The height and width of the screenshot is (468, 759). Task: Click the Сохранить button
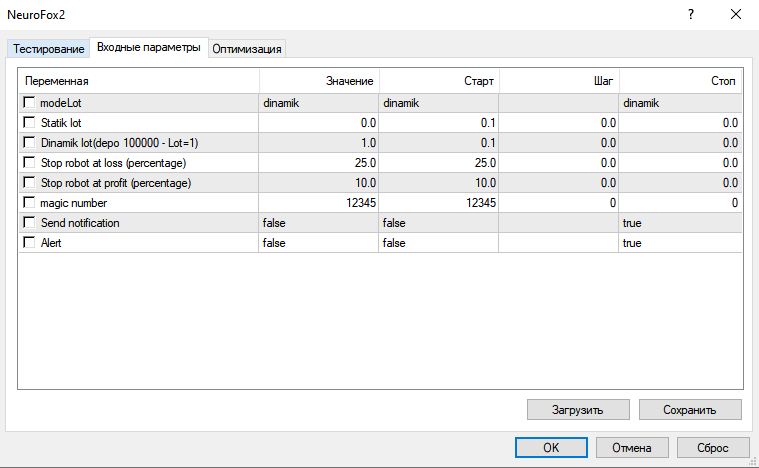coord(690,410)
